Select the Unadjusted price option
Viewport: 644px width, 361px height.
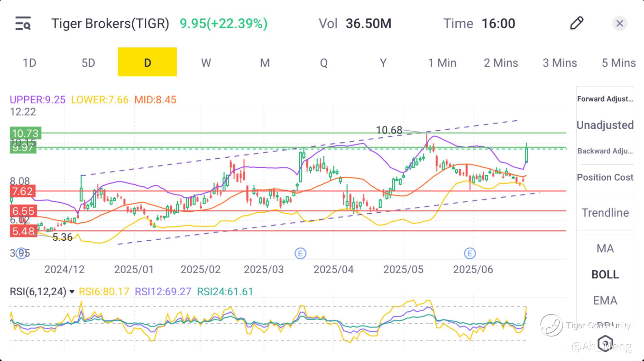click(x=605, y=125)
